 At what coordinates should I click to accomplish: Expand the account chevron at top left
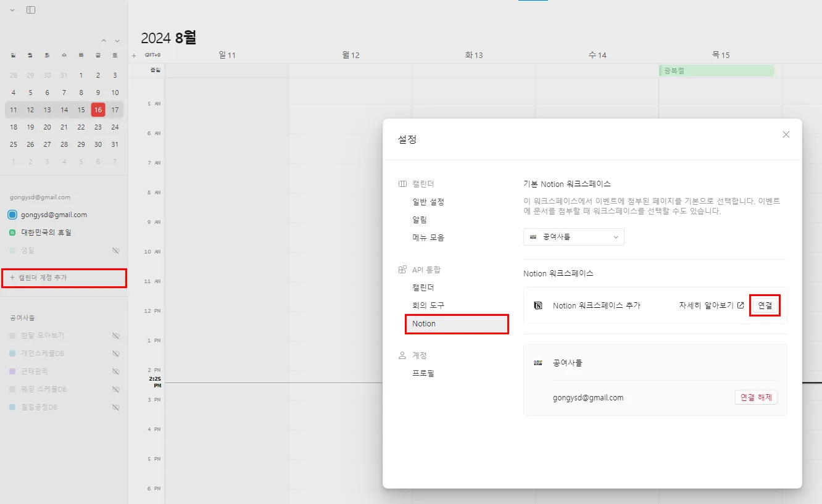(12, 10)
